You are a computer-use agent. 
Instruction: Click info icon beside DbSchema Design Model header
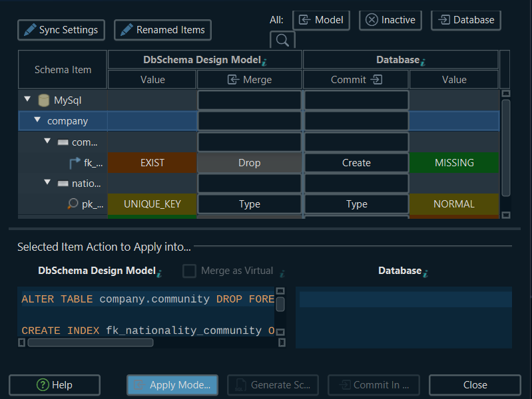coord(264,62)
